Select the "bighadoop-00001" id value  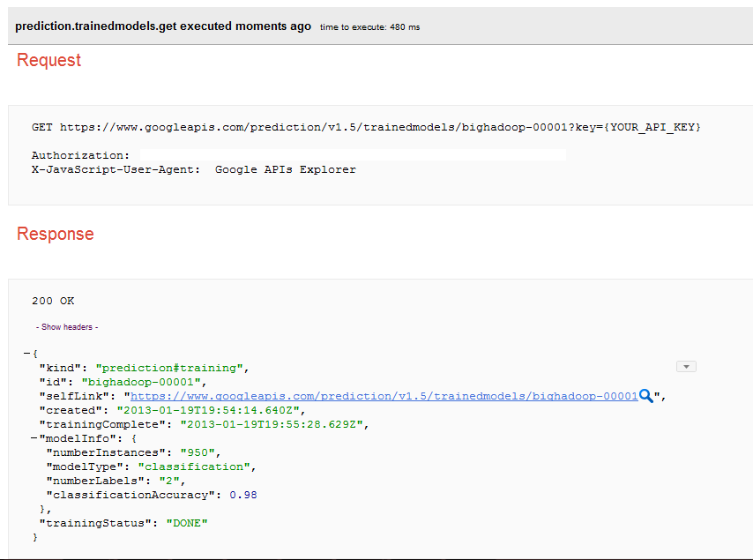coord(143,382)
